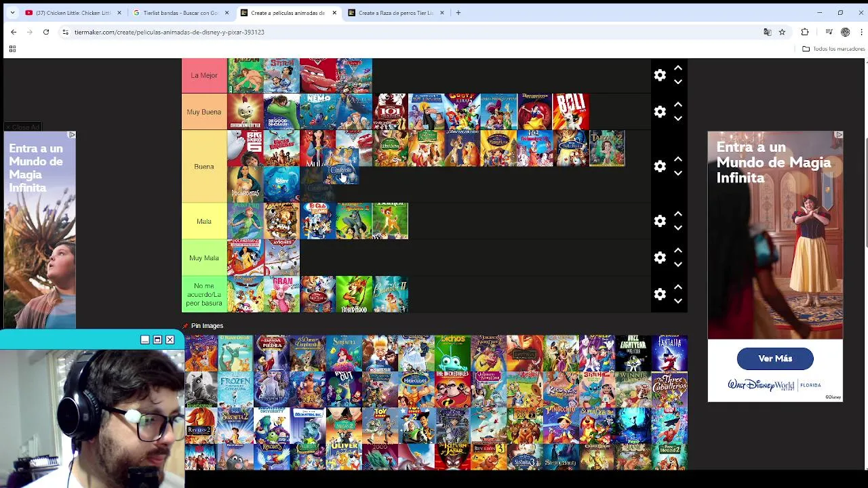This screenshot has width=868, height=488.
Task: Move Mala tier up with arrow
Action: pos(677,214)
